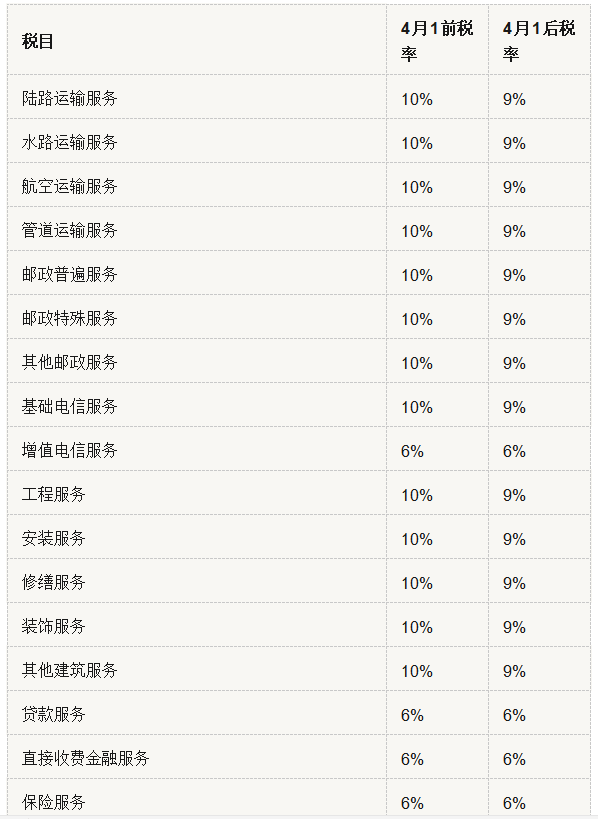The width and height of the screenshot is (598, 819).
Task: Click the 保险服务 row label
Action: coord(53,802)
